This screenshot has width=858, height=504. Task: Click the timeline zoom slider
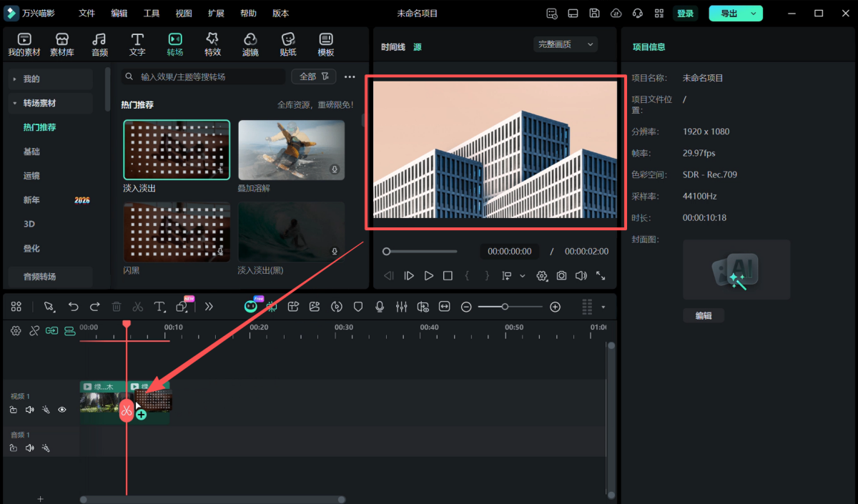point(505,307)
